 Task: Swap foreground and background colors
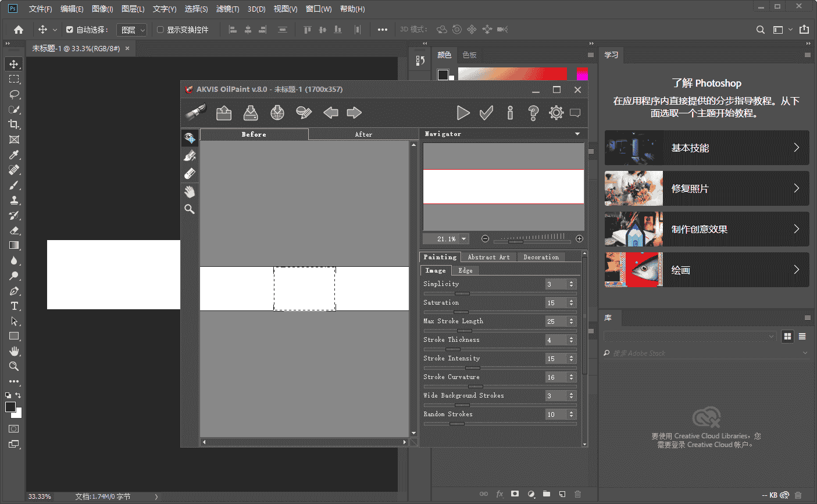point(18,395)
